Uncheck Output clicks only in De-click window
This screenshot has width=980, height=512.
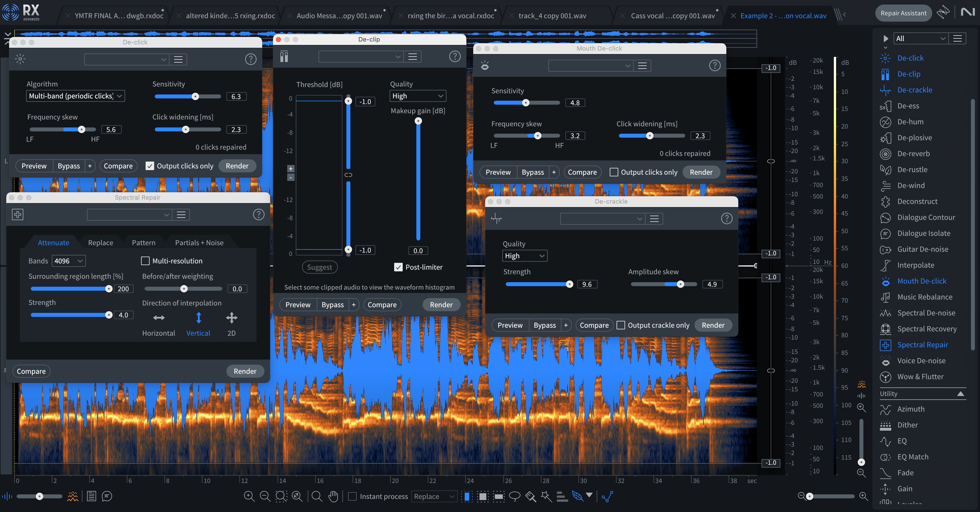(150, 166)
